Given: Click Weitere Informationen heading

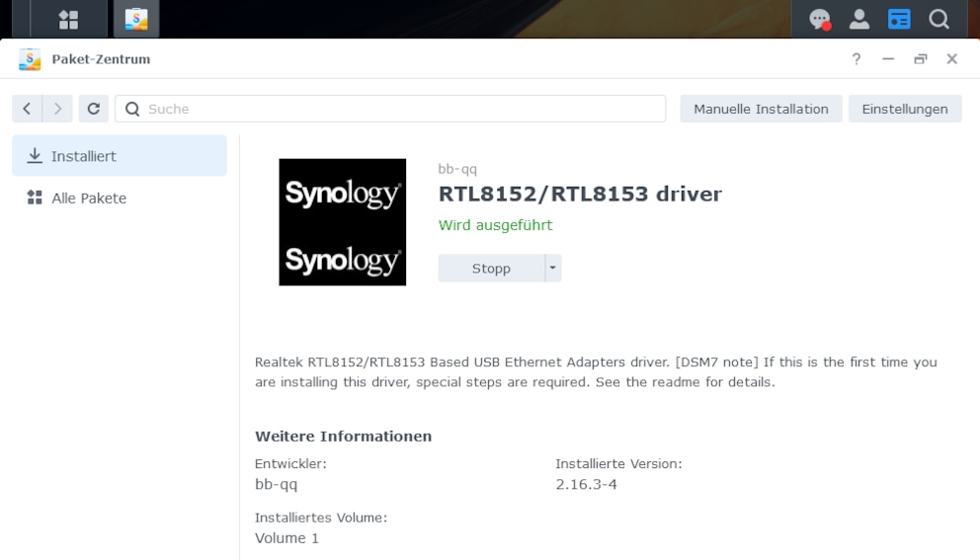Looking at the screenshot, I should (x=343, y=437).
